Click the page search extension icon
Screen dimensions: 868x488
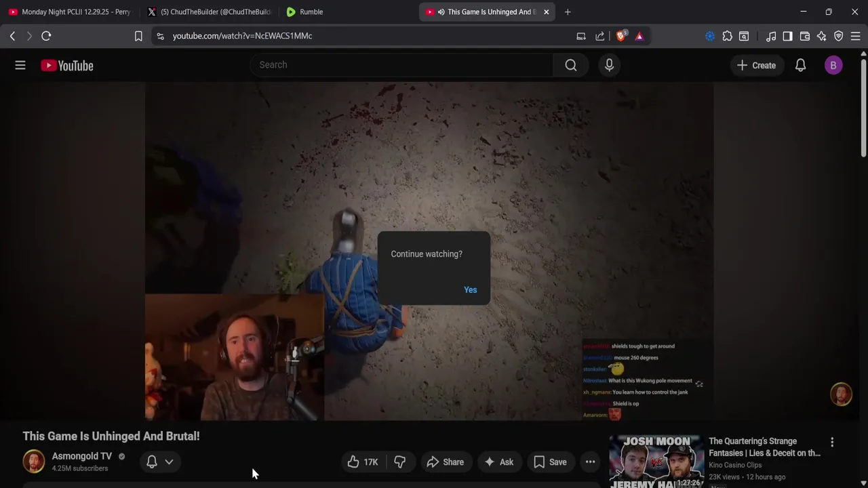(x=744, y=36)
